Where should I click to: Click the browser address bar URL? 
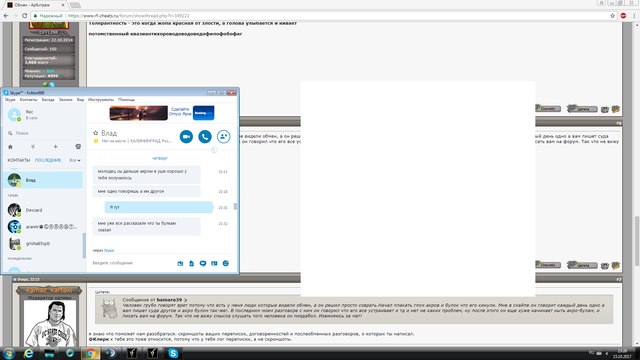pyautogui.click(x=129, y=16)
